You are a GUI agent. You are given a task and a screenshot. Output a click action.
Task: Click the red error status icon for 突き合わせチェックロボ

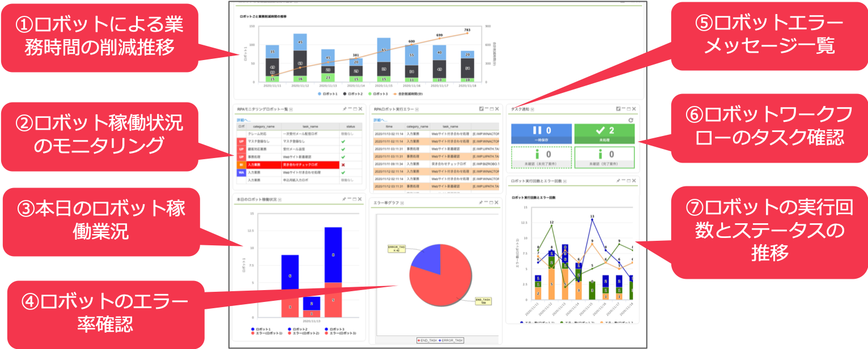(x=343, y=165)
